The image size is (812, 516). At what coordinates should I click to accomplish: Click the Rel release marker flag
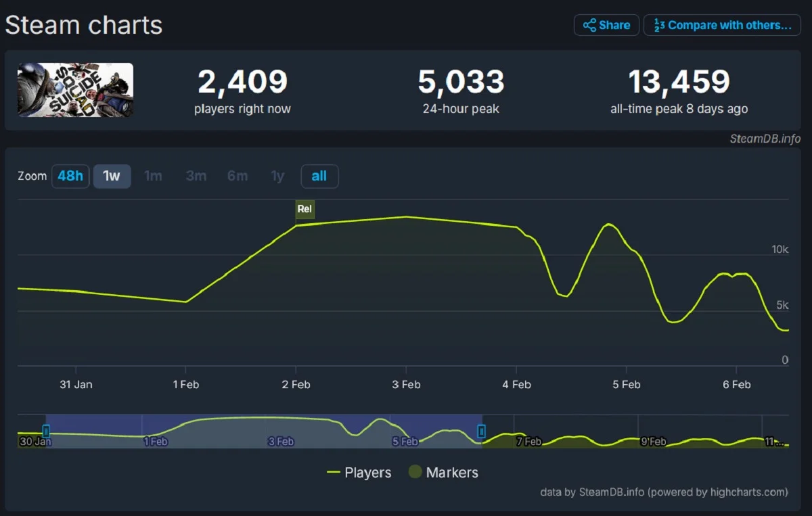(x=304, y=209)
